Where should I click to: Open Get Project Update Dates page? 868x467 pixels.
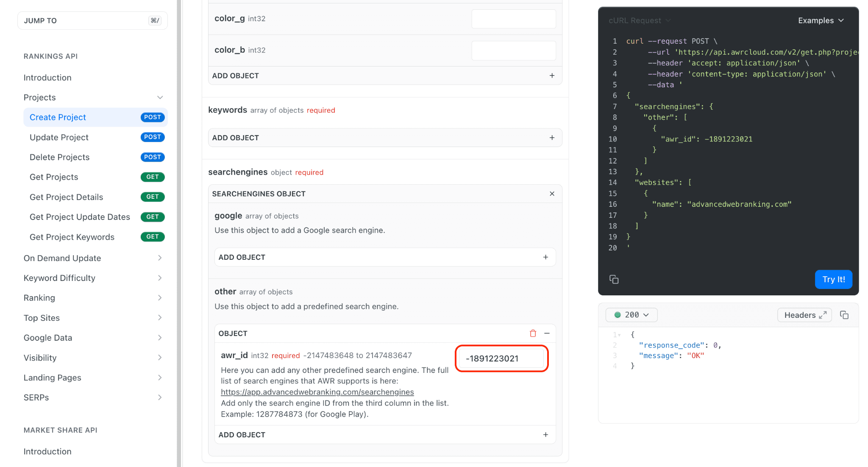click(x=95, y=217)
